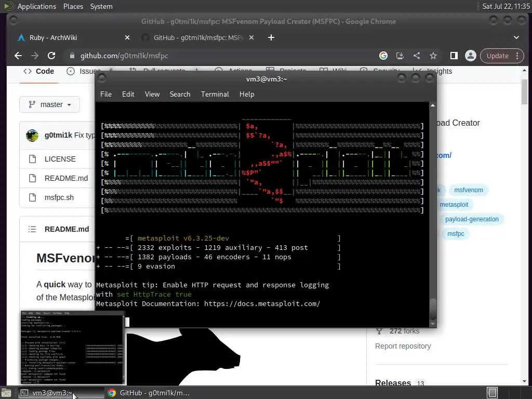This screenshot has width=532, height=399.
Task: Open the Google icon in address bar
Action: (383, 56)
